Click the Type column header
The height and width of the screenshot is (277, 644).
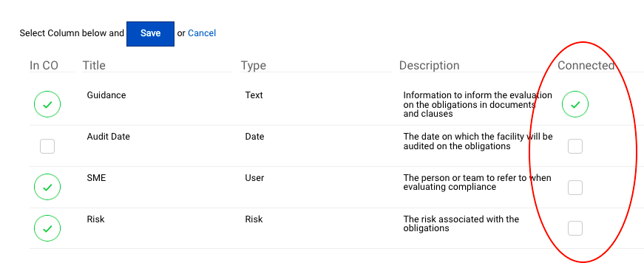(x=254, y=66)
